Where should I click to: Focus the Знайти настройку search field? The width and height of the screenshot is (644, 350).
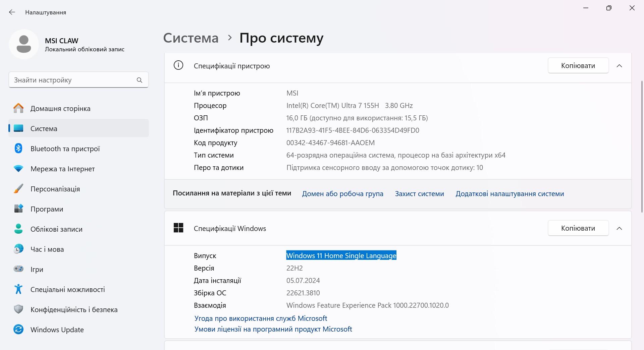pyautogui.click(x=78, y=80)
